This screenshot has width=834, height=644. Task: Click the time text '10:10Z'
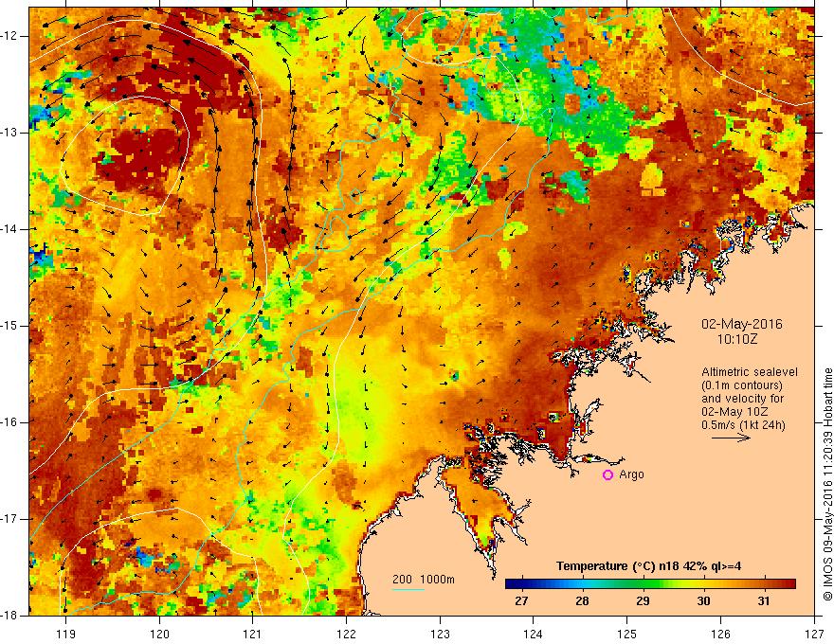(736, 338)
